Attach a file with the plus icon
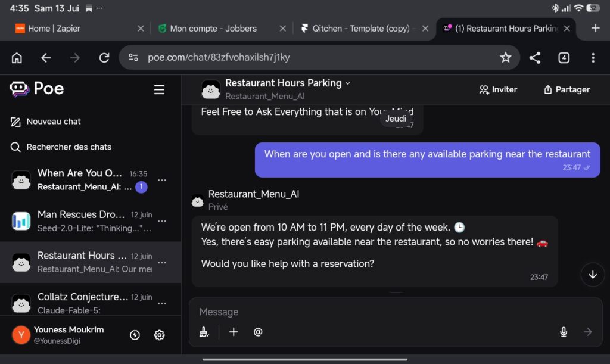This screenshot has width=610, height=364. 234,332
